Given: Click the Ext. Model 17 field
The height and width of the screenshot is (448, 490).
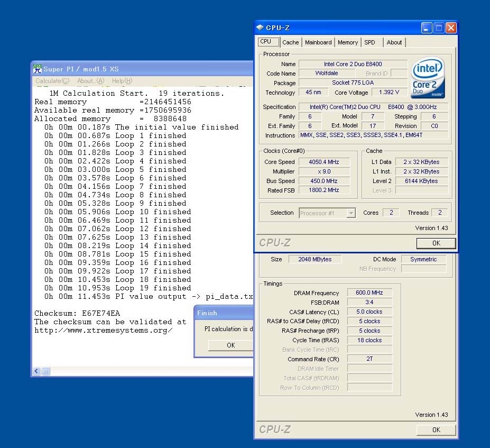Looking at the screenshot, I should pos(373,126).
